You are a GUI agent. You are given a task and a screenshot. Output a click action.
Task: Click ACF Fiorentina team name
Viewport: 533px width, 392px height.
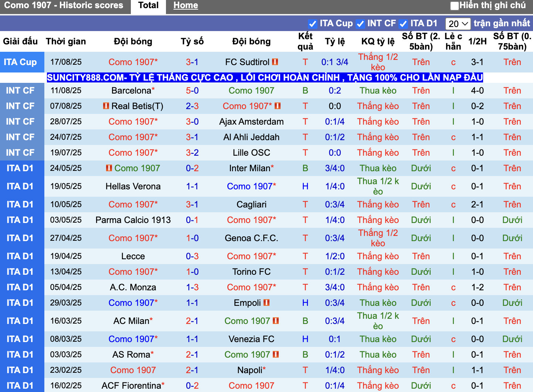(x=132, y=386)
